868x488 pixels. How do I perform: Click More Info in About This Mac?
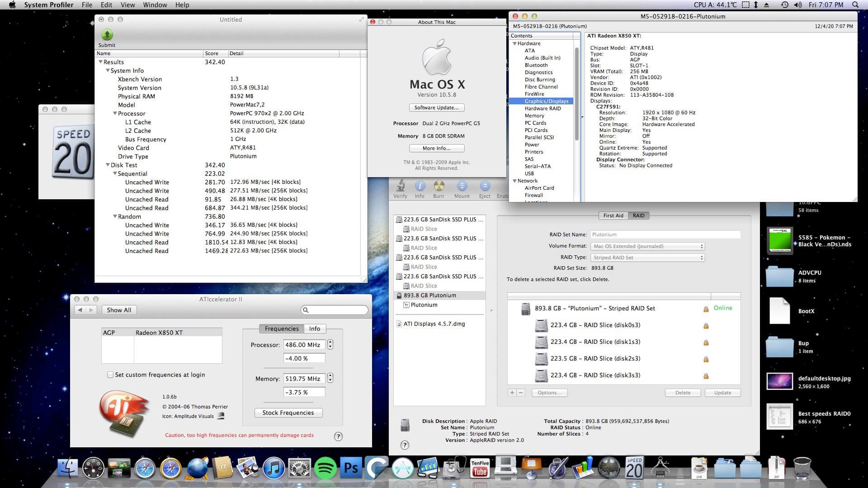click(436, 148)
